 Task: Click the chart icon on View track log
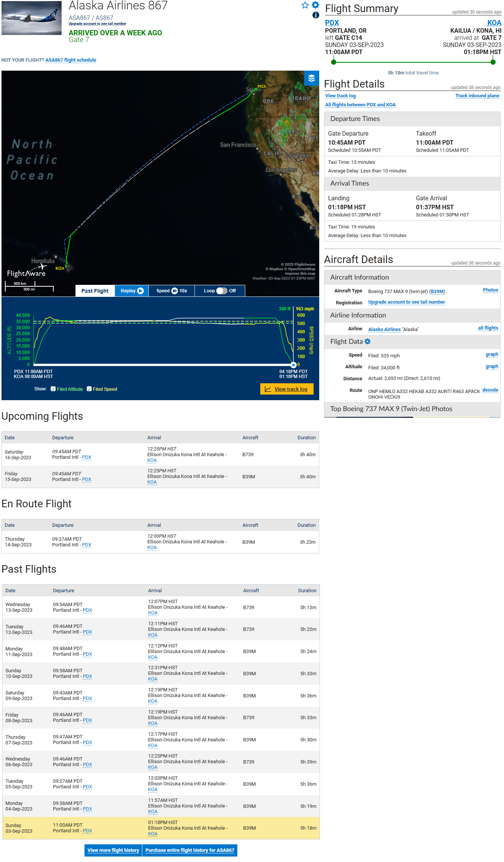click(268, 389)
